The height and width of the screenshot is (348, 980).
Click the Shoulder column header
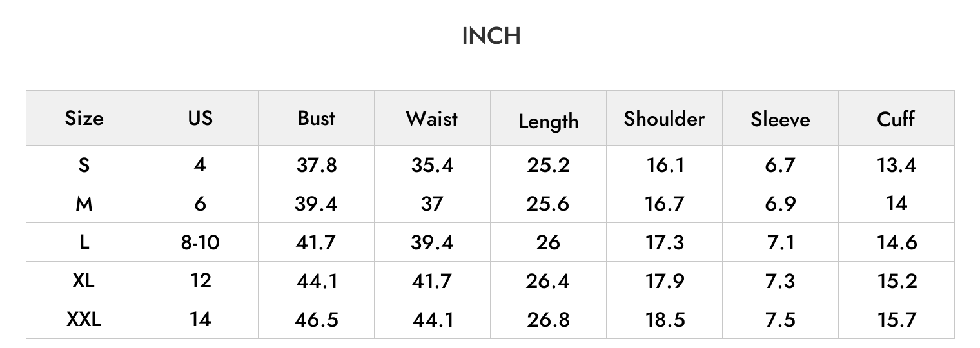pos(664,119)
